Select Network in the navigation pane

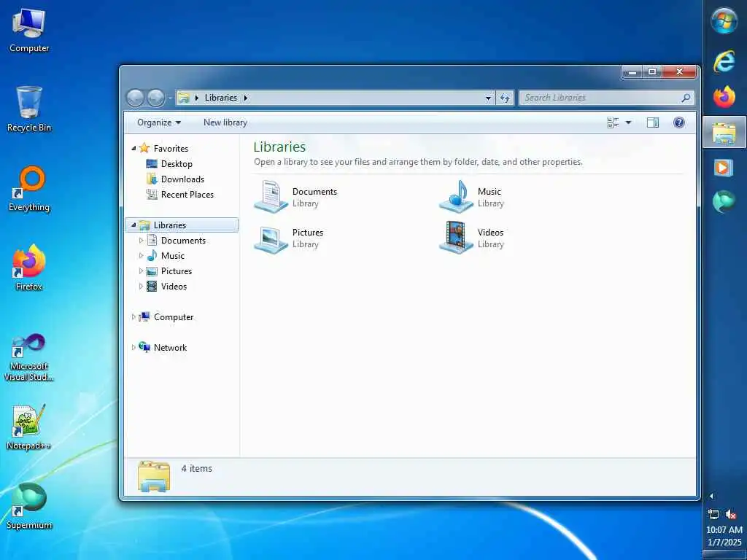[170, 348]
